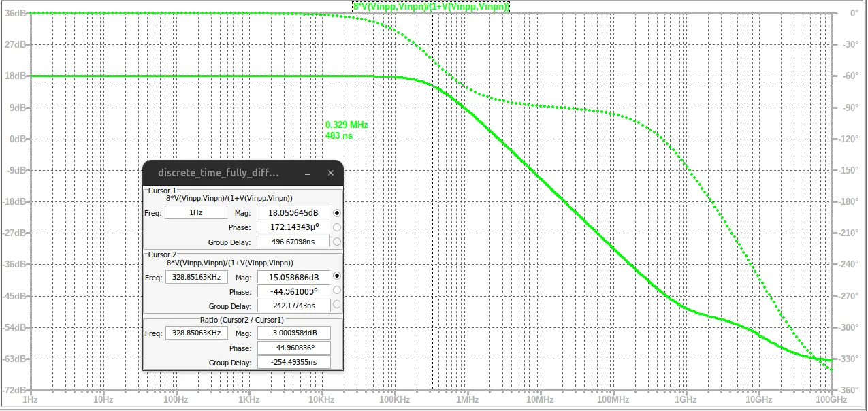Click the Cursor 2 trace expression text
Screen dimensions: 868x411
pyautogui.click(x=230, y=262)
